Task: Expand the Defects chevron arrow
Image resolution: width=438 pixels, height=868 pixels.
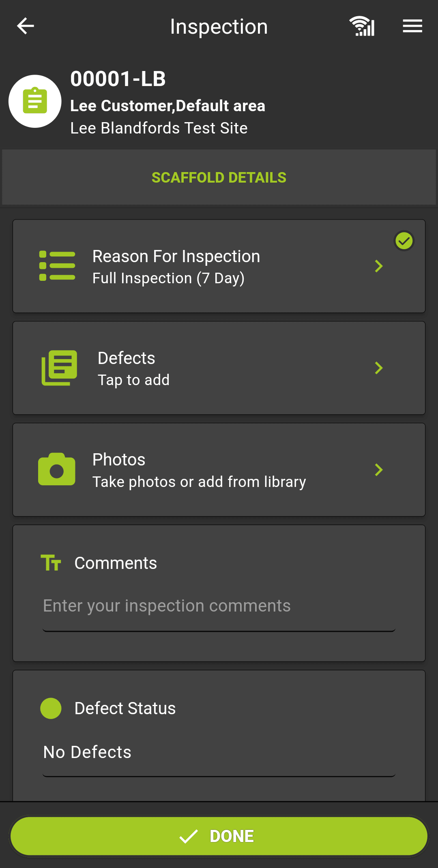Action: (x=379, y=368)
